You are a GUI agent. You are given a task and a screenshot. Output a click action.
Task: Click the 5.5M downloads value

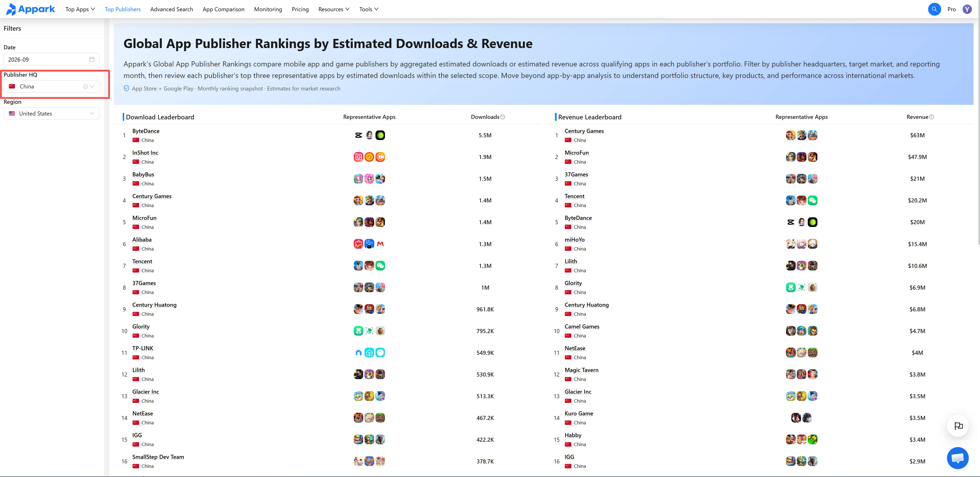point(485,135)
